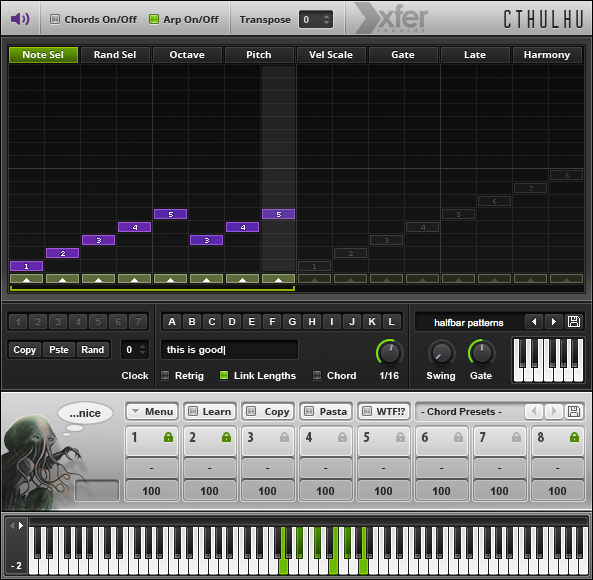This screenshot has height=580, width=593.
Task: Toggle the Link Lengths checkbox
Action: (x=224, y=375)
